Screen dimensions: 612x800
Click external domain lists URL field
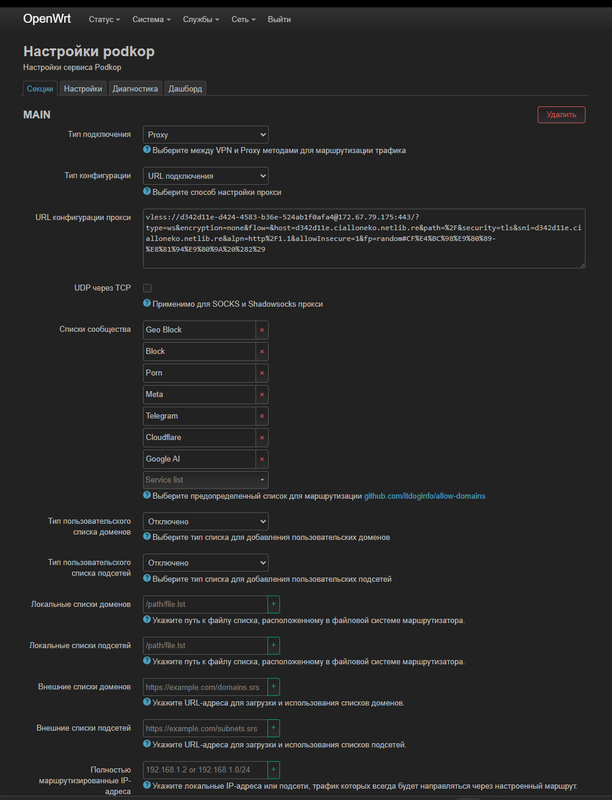coord(205,687)
